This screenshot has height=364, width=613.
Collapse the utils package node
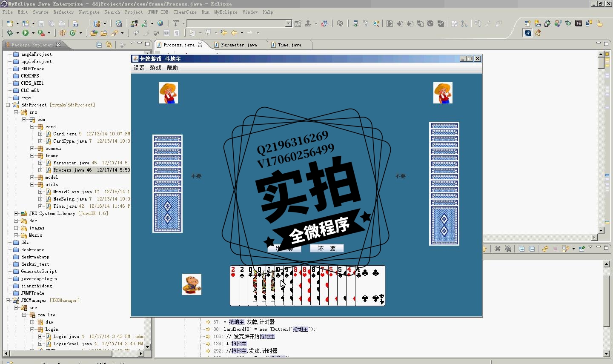tap(32, 184)
